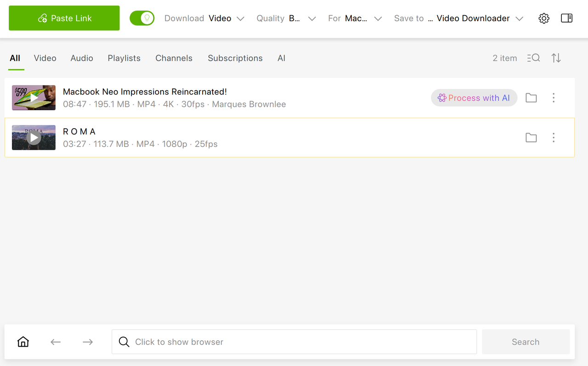588x366 pixels.
Task: Click the Marques Brownlee details line
Action: coord(175,104)
